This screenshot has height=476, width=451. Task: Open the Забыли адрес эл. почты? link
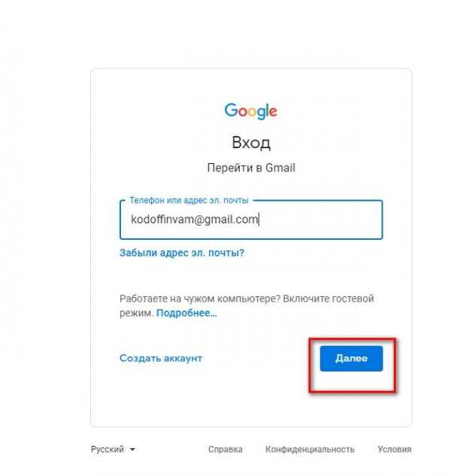182,253
